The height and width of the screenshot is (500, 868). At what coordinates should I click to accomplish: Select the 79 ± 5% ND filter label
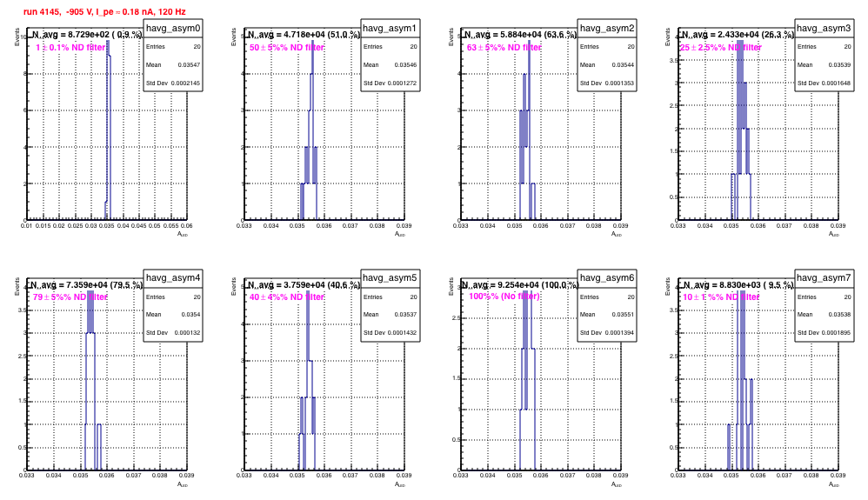coord(70,297)
